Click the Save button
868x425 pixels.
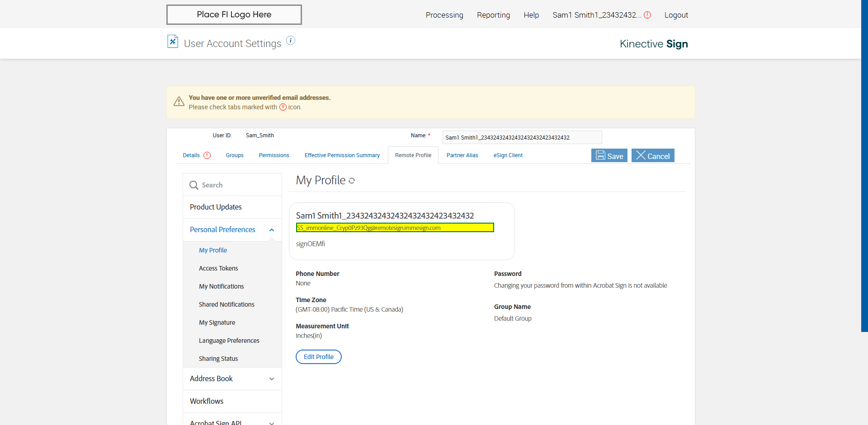pyautogui.click(x=609, y=155)
